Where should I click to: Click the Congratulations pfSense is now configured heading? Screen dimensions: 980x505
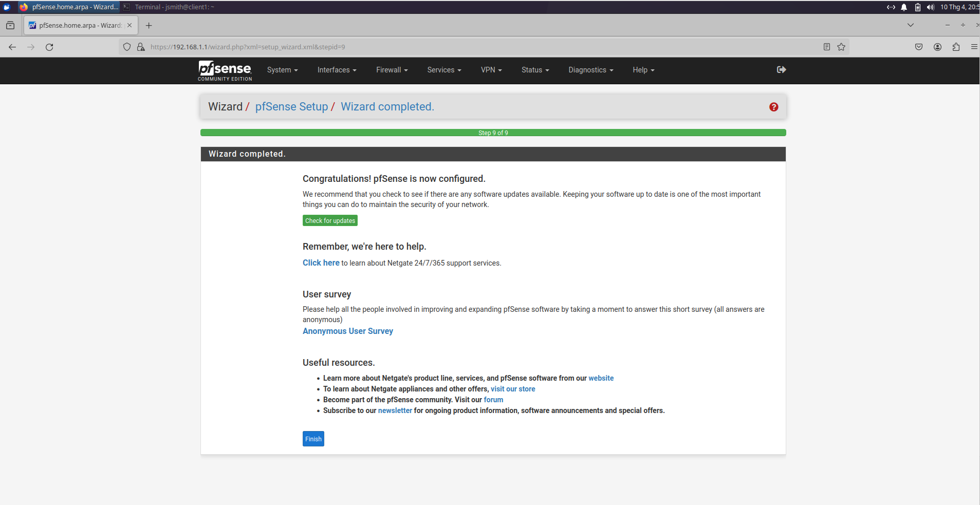click(x=394, y=178)
